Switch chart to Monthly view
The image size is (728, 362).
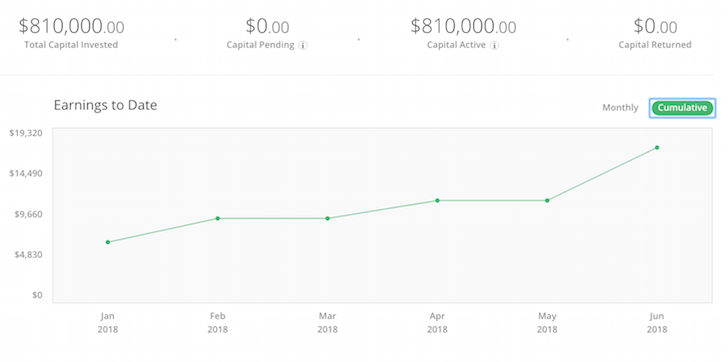(x=620, y=108)
